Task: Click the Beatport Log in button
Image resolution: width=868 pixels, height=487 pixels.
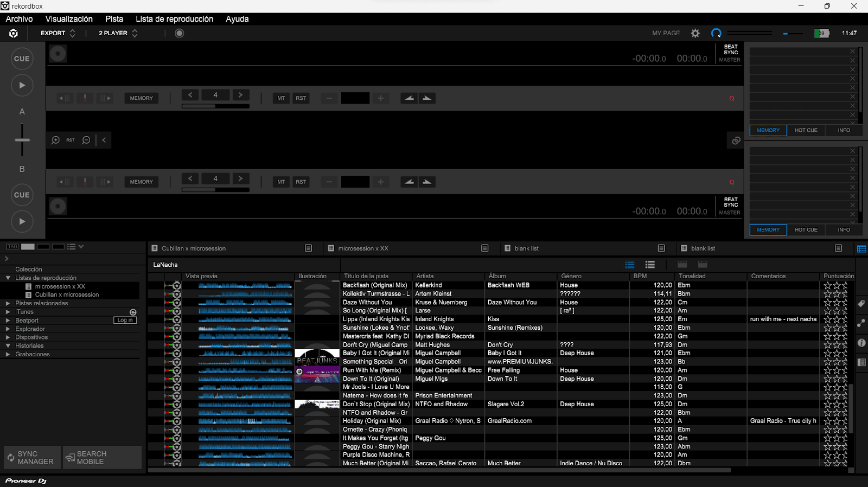Action: [125, 321]
